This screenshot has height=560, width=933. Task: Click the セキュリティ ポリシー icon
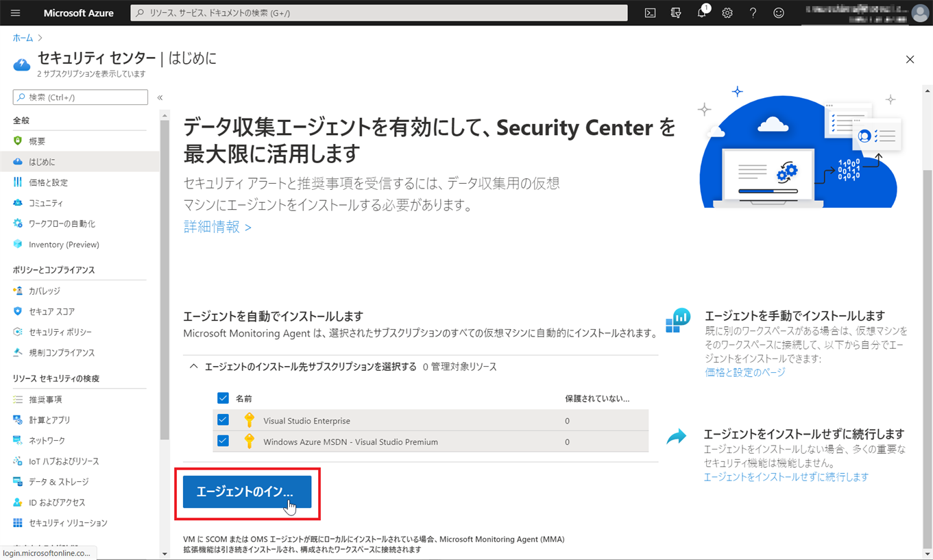pos(18,332)
